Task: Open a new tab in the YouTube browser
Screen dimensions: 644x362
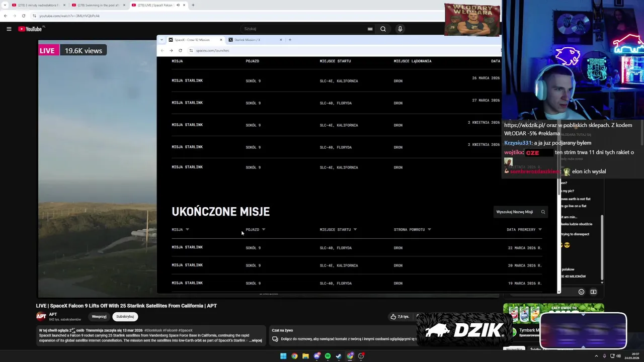Action: pos(193,5)
